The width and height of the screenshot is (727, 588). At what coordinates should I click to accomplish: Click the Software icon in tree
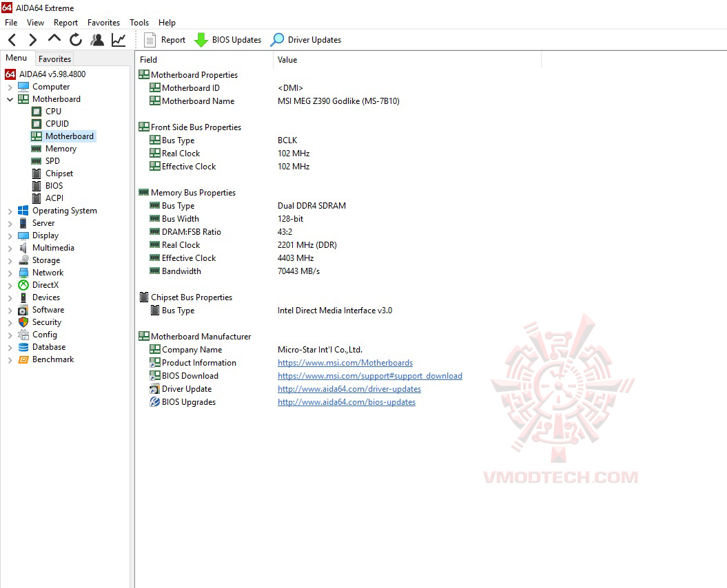coord(23,310)
